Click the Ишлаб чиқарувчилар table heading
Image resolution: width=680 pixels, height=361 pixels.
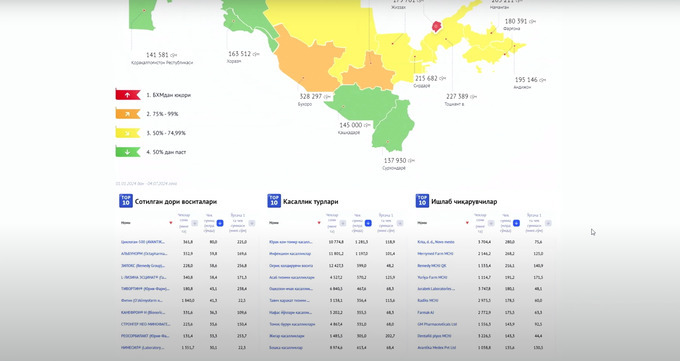464,202
